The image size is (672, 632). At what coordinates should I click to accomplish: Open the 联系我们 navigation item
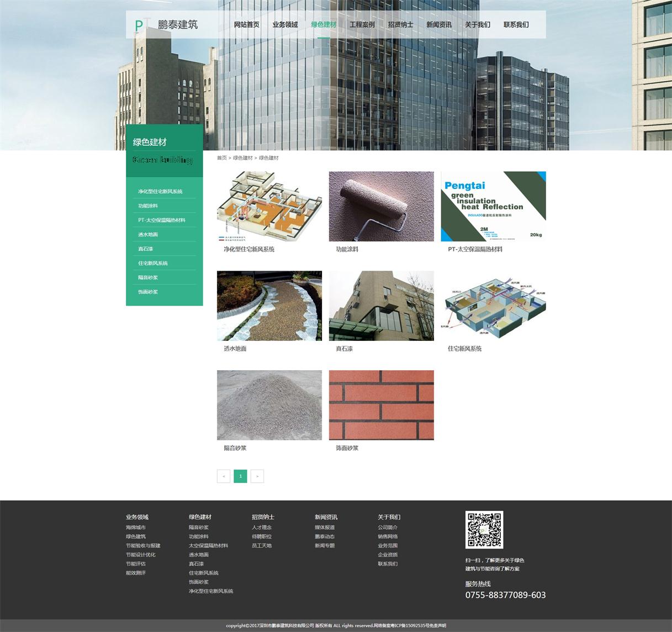516,25
